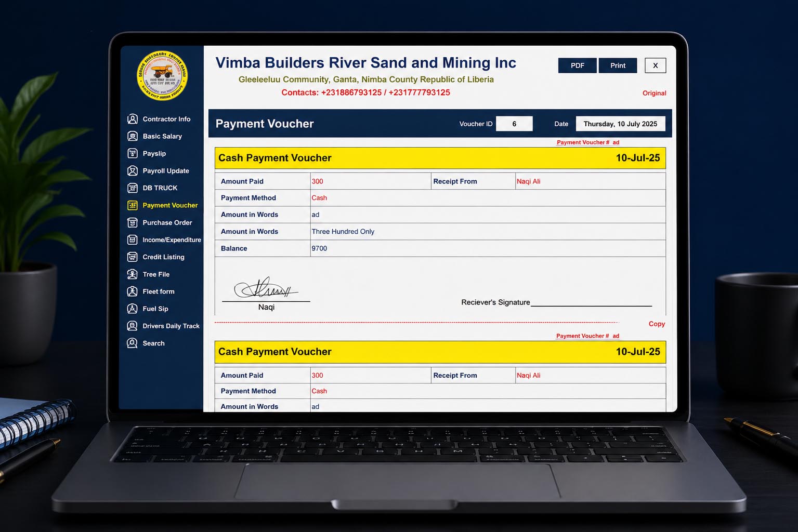This screenshot has width=798, height=532.
Task: Click Payment Method value Cash in original voucher
Action: click(x=319, y=198)
